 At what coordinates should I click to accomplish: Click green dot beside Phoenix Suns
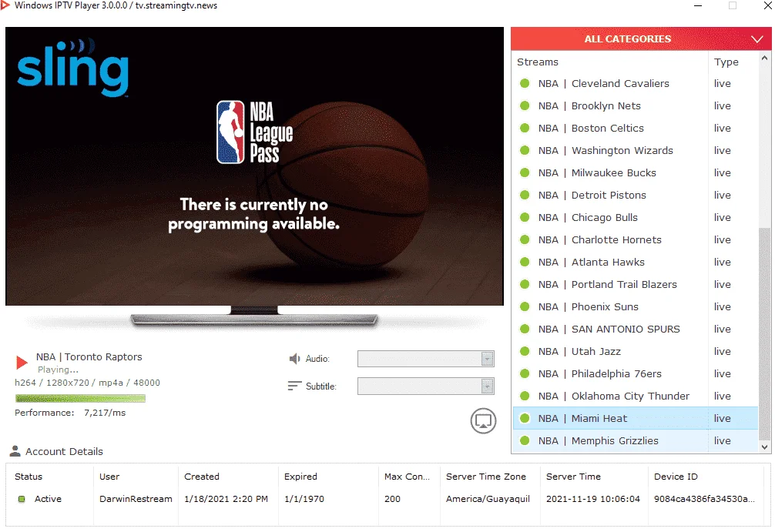[525, 306]
